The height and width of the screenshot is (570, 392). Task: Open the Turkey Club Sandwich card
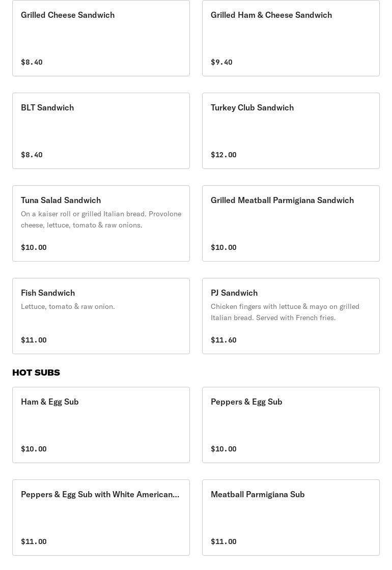tap(291, 131)
